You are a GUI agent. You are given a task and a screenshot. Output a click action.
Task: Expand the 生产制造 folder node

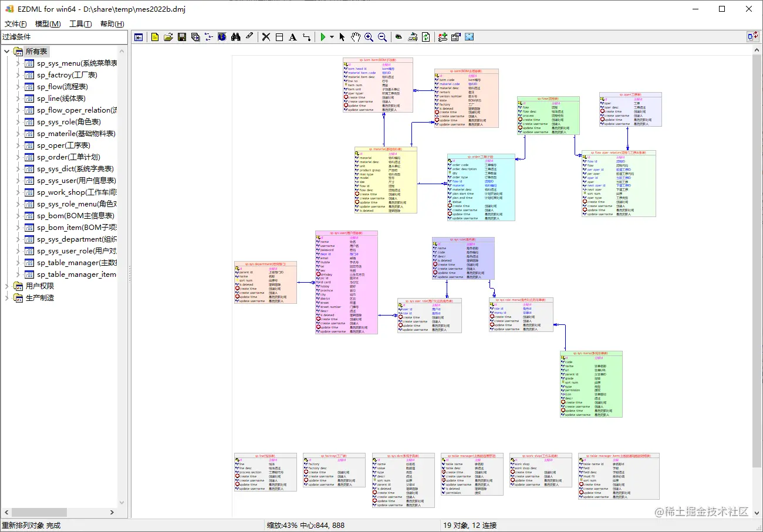point(8,298)
